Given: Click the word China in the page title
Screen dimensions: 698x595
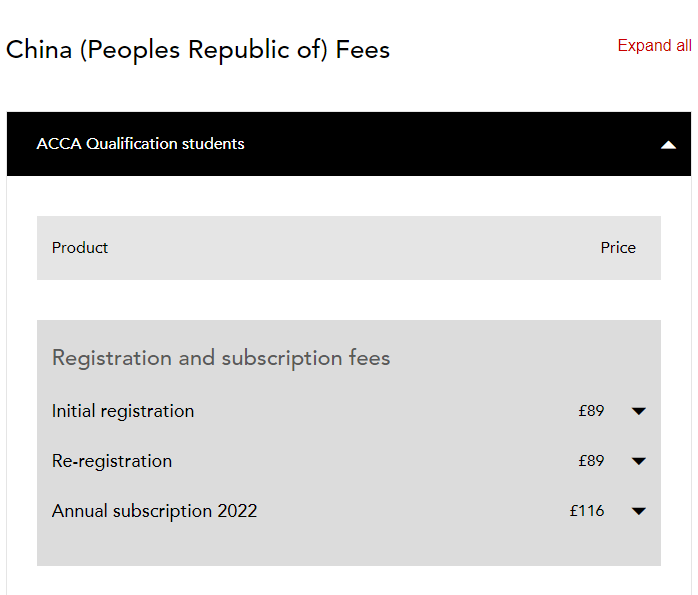Looking at the screenshot, I should (x=38, y=50).
